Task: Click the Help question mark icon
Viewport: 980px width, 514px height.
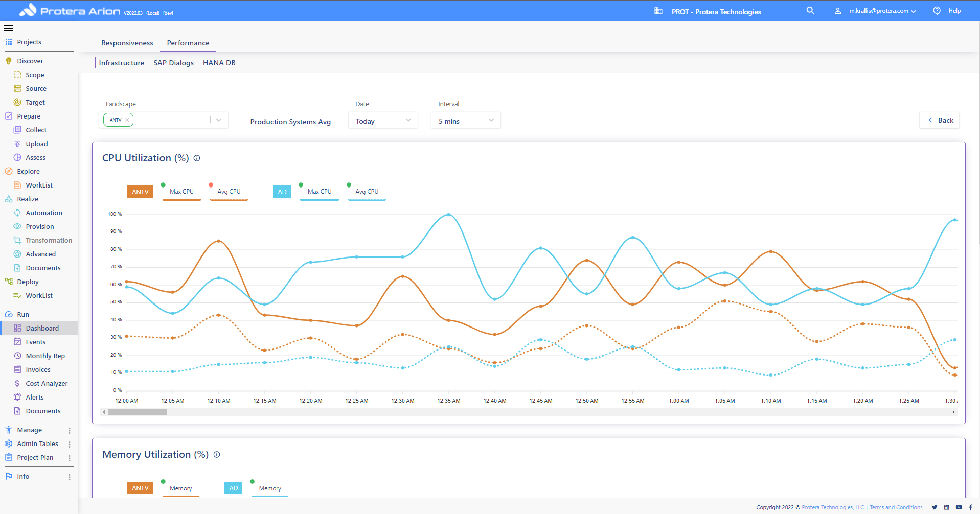Action: click(937, 11)
